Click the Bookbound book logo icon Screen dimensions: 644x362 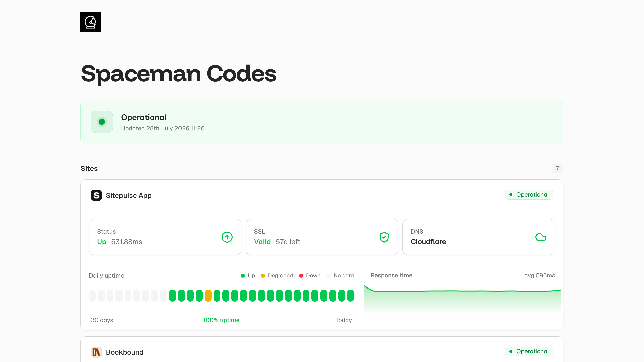pyautogui.click(x=96, y=352)
